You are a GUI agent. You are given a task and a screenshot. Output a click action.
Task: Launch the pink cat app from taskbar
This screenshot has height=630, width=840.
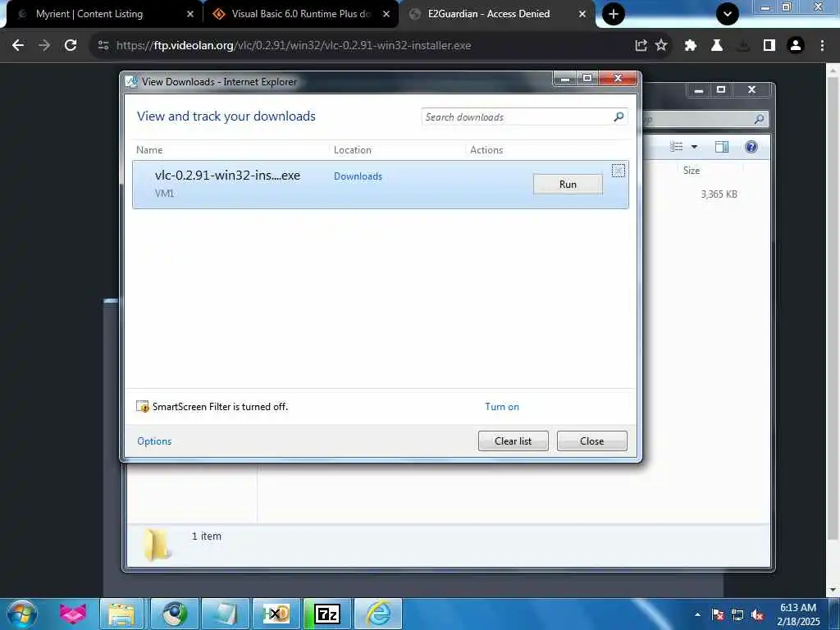(x=72, y=614)
